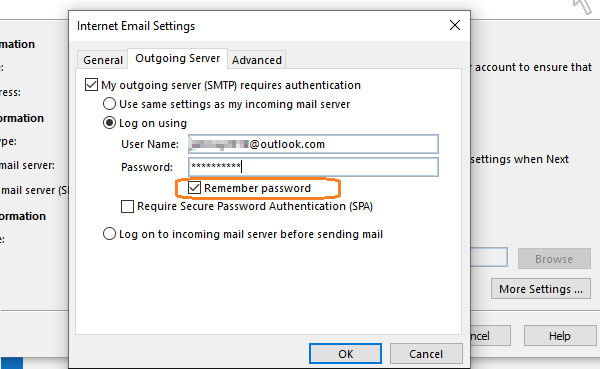Click the partly hidden Cancel button behind dialog
The height and width of the screenshot is (369, 600).
click(490, 336)
